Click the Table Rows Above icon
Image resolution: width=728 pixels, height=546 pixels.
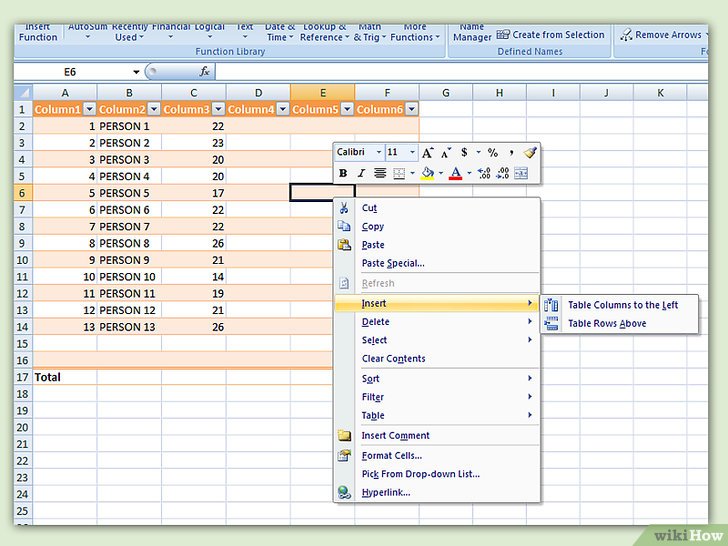point(551,323)
